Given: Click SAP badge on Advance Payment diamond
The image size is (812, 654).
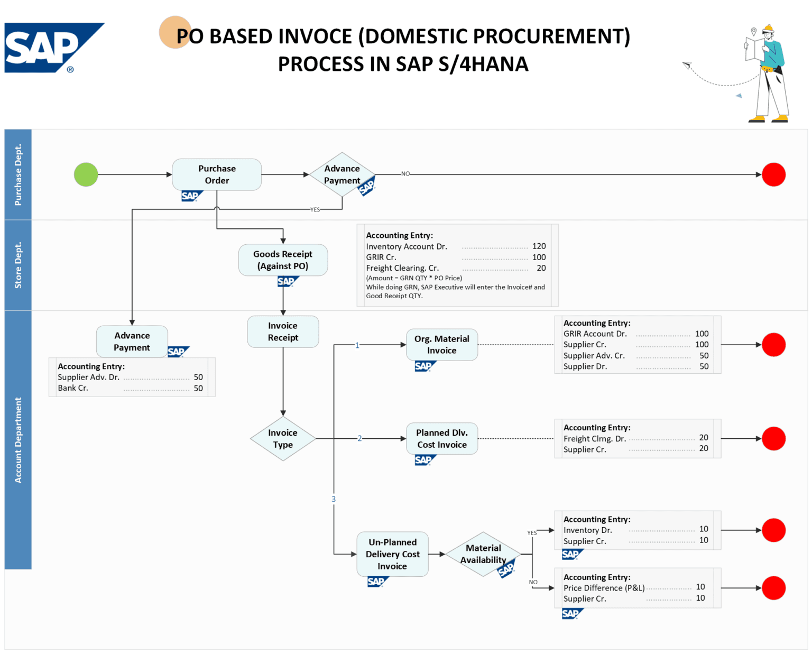Looking at the screenshot, I should tap(367, 186).
